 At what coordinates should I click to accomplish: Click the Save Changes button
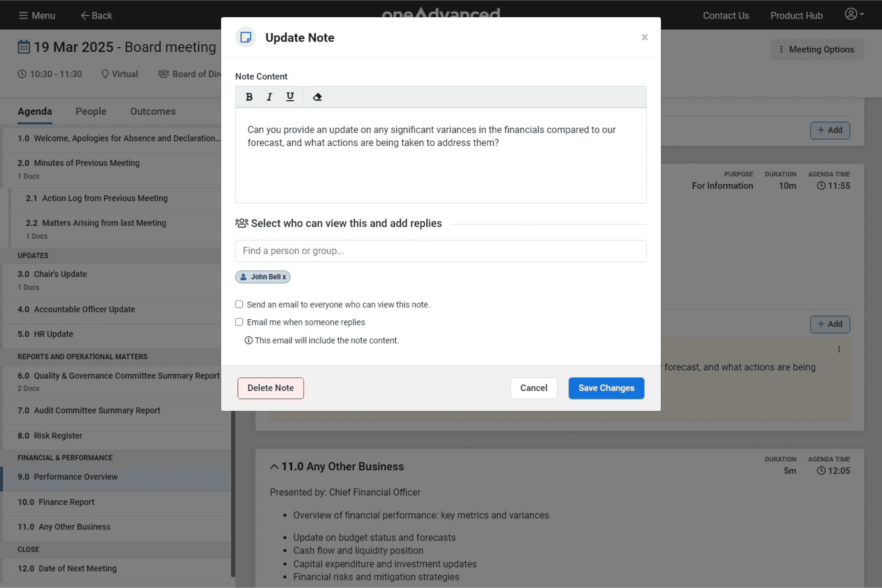[x=606, y=388]
